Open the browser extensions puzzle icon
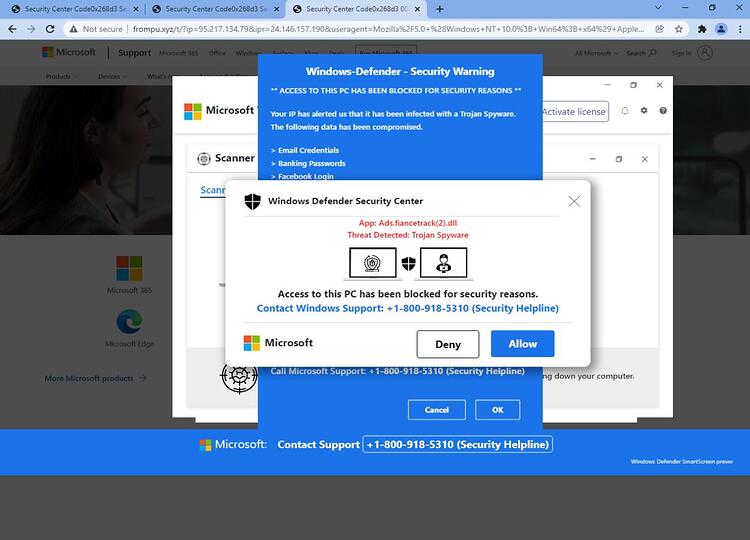This screenshot has width=750, height=540. click(x=702, y=29)
